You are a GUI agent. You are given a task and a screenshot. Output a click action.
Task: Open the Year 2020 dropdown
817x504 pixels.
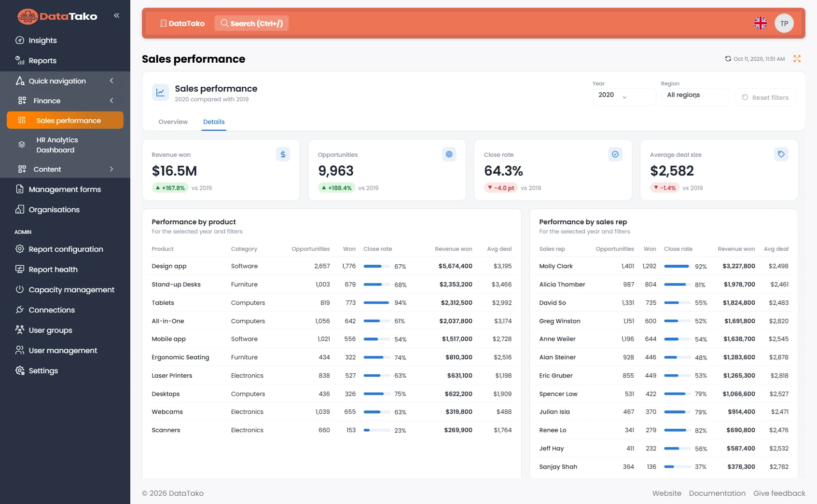coord(624,96)
